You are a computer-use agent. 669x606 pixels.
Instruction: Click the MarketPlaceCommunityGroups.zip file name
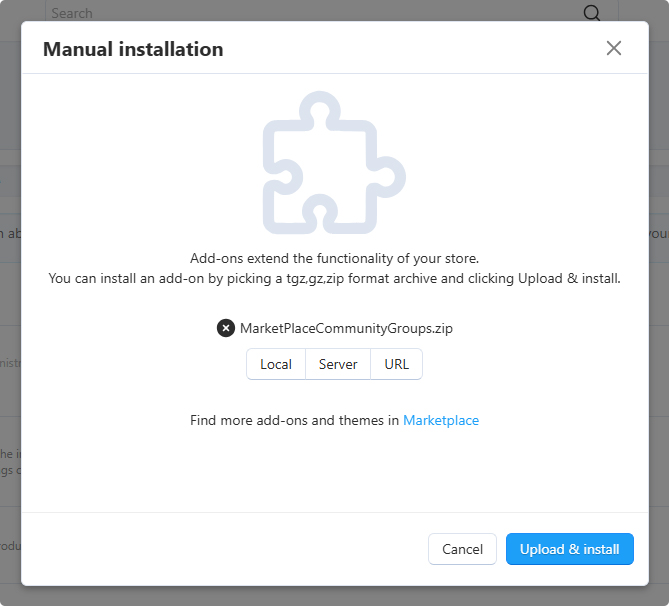point(346,328)
